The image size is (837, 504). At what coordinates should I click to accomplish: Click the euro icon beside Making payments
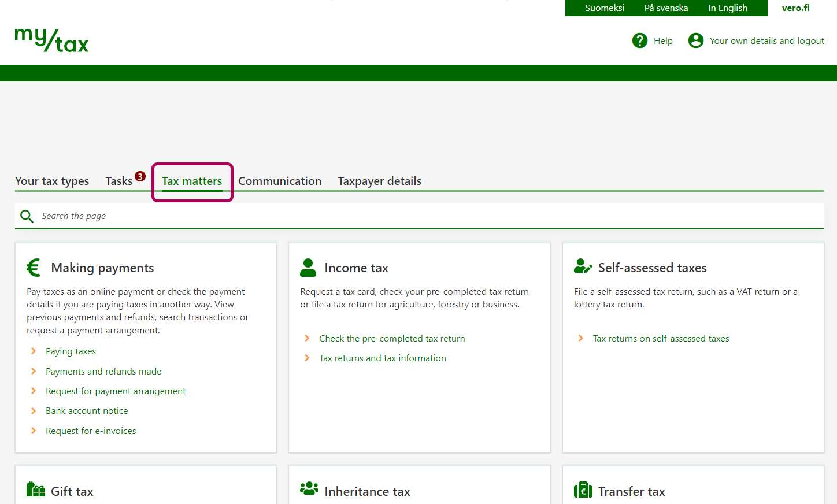pos(34,268)
